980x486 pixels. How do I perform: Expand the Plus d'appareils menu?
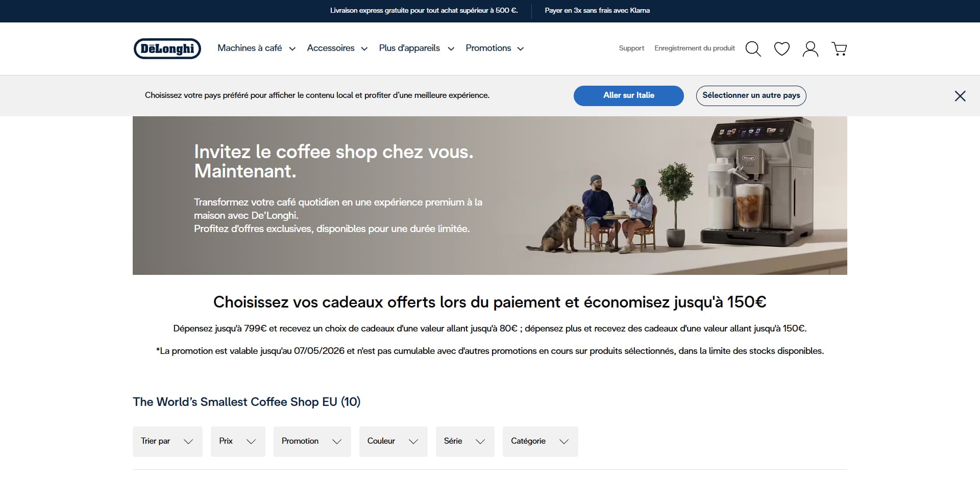(416, 48)
